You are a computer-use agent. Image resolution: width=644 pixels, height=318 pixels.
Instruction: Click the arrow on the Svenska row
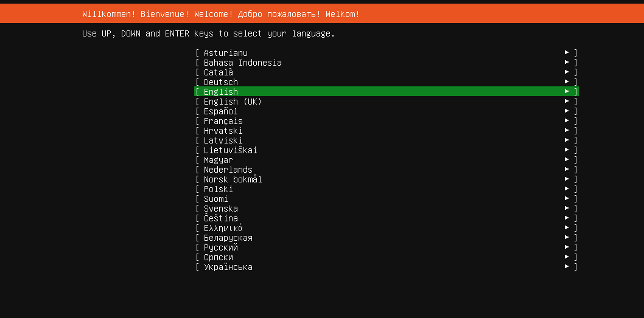pos(567,209)
